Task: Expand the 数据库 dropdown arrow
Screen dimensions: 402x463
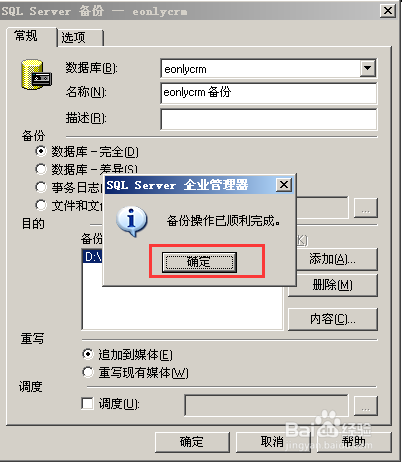Action: coord(368,68)
